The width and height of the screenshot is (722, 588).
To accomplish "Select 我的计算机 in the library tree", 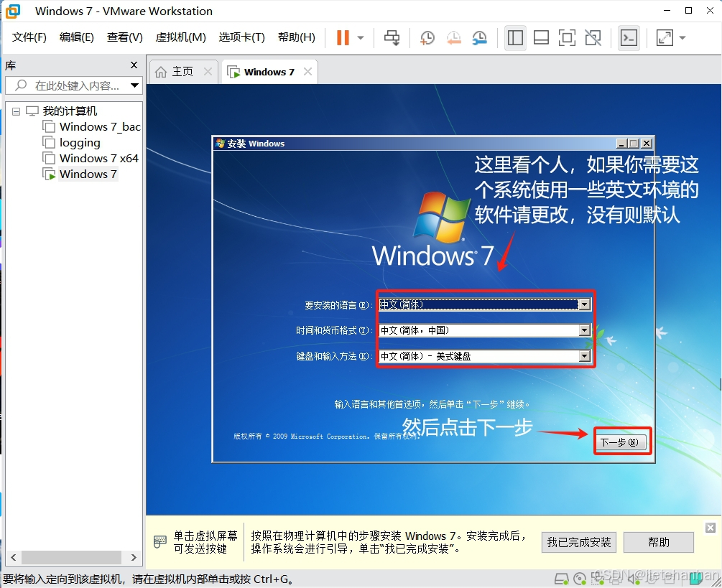I will point(70,111).
